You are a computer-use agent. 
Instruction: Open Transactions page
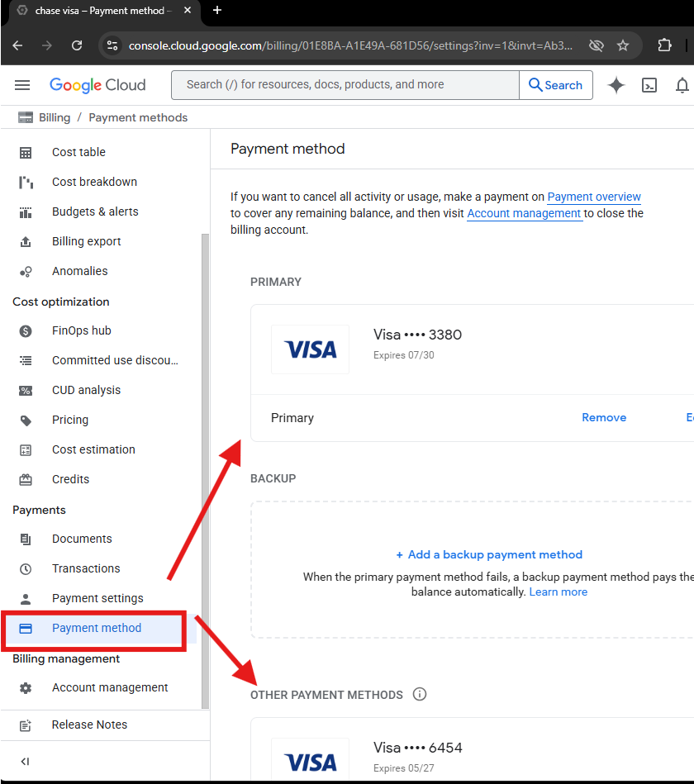click(x=86, y=568)
